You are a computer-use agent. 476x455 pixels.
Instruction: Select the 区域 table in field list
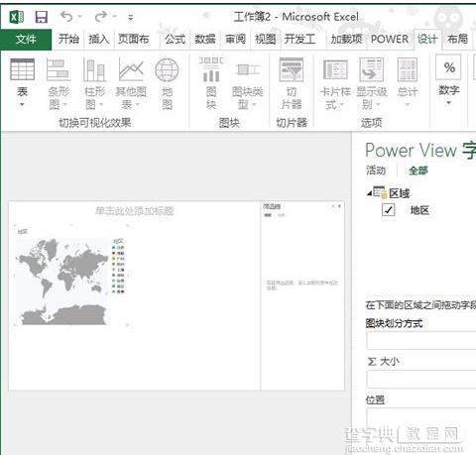(x=400, y=193)
